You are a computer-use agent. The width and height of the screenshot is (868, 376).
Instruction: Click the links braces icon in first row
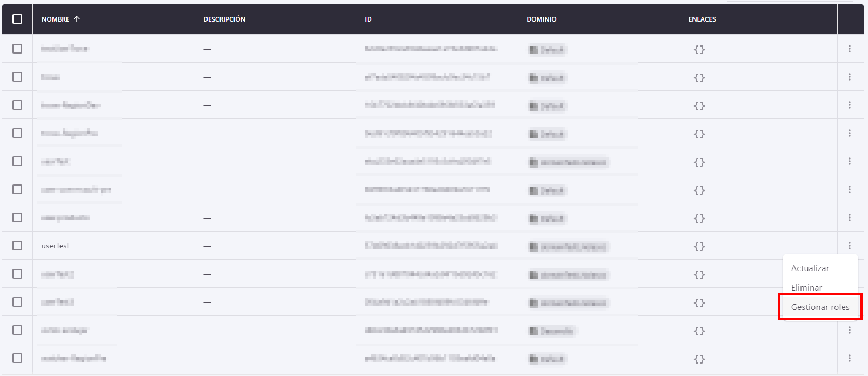(699, 50)
